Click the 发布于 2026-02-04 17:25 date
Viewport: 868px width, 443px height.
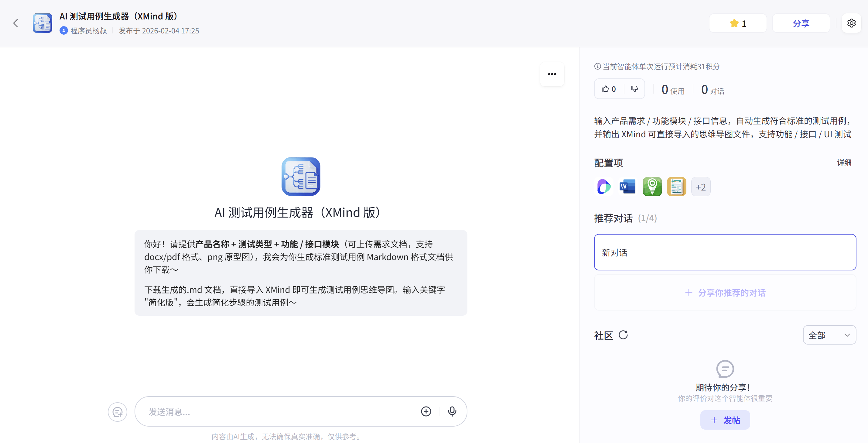point(159,31)
